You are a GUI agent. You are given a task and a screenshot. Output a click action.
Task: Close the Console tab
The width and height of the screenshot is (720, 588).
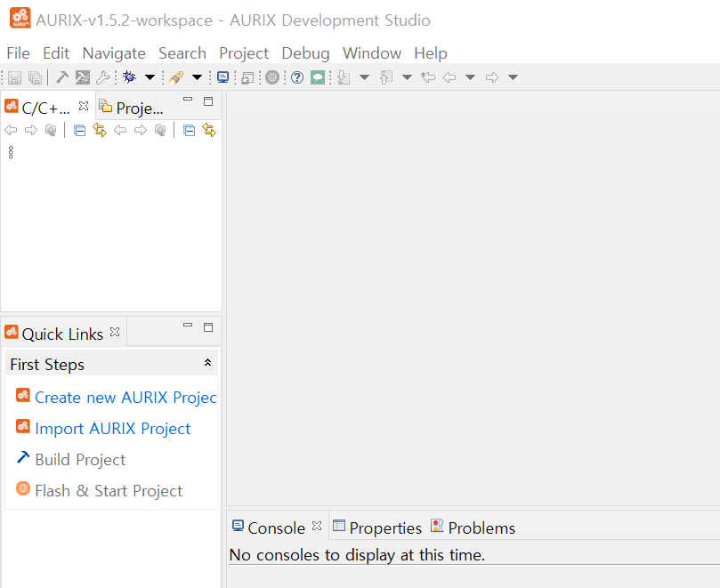317,526
